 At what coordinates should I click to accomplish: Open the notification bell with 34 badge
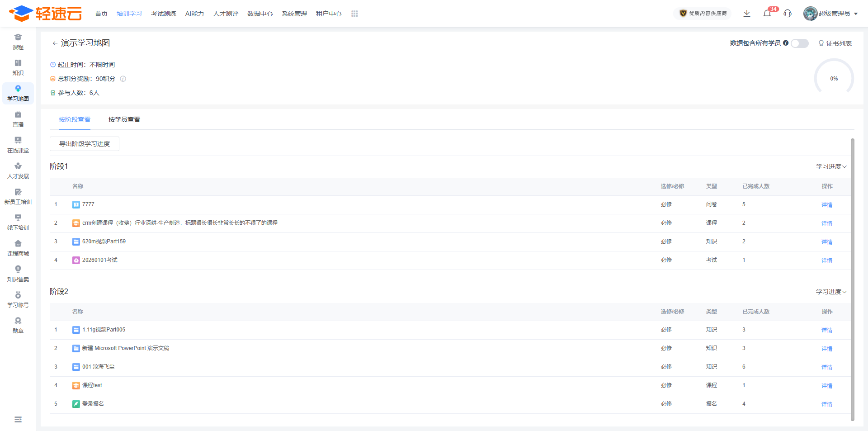click(x=767, y=14)
